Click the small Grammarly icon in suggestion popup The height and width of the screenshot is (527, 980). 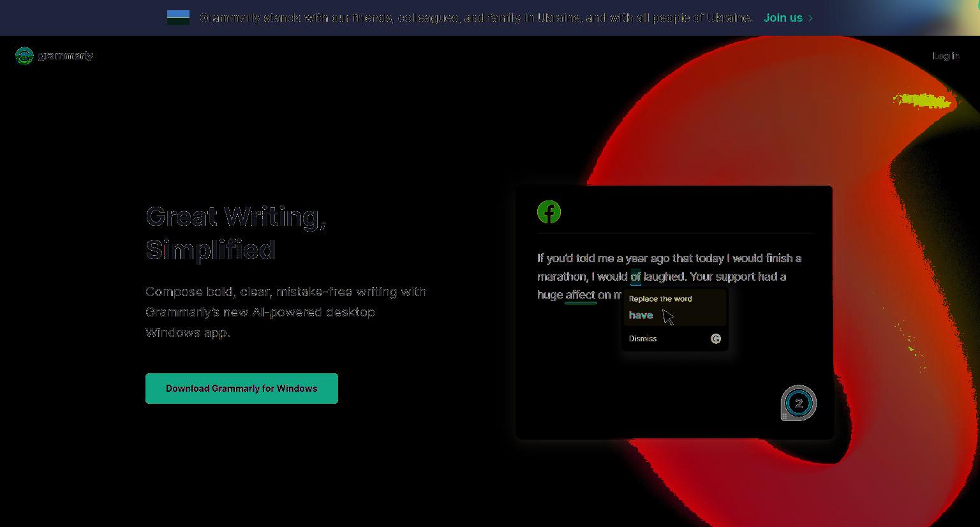click(x=716, y=339)
